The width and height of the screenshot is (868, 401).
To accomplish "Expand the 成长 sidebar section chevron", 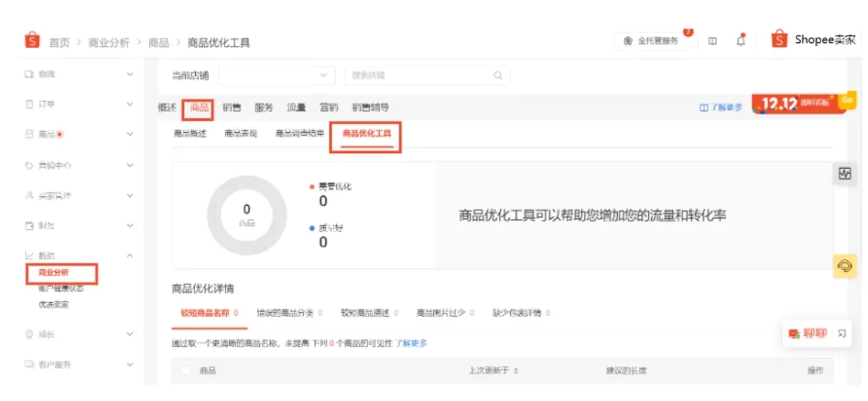I will pyautogui.click(x=130, y=334).
